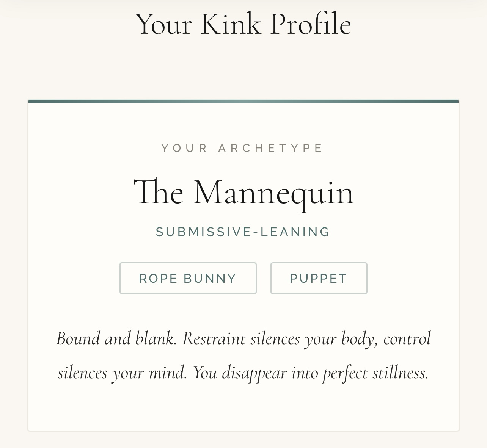Click the word 'ARCHETYPE' in the caption
487x448 pixels.
coord(271,148)
